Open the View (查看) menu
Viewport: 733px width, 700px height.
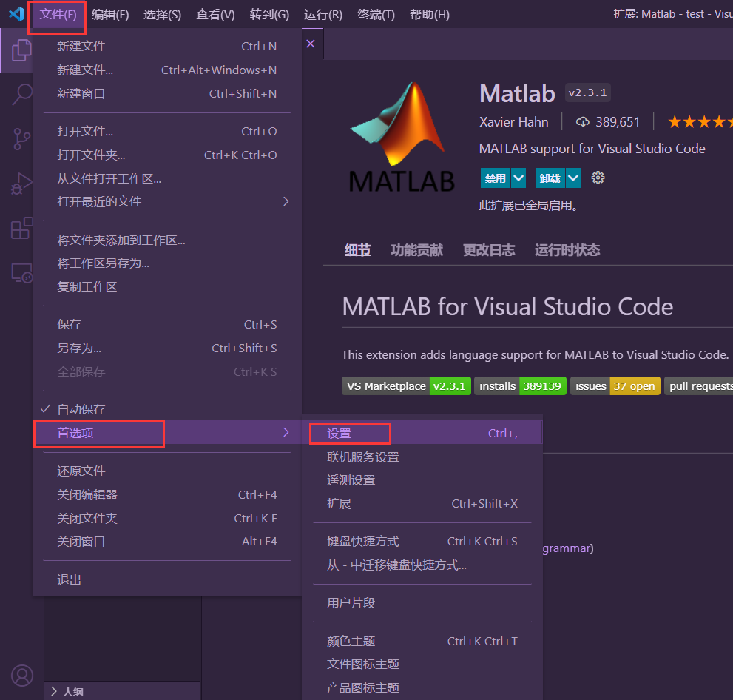(215, 15)
